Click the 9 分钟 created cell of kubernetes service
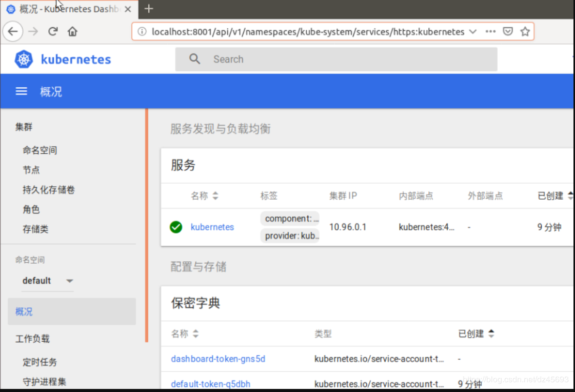 tap(549, 227)
